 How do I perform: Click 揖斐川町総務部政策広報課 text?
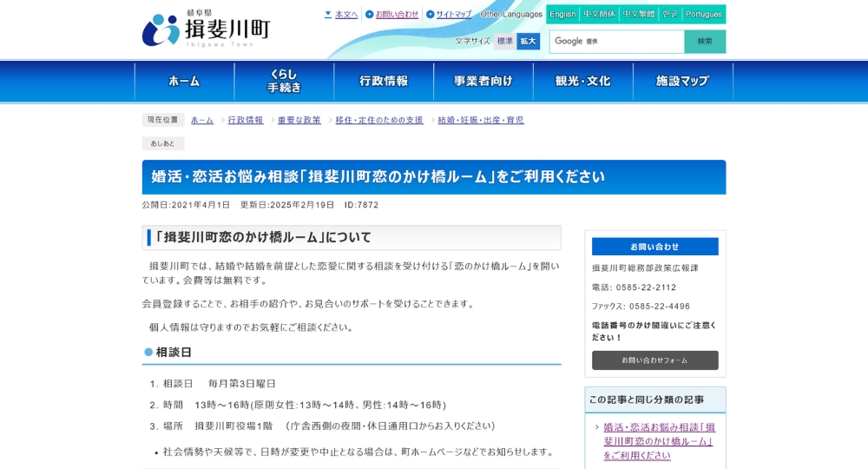646,268
